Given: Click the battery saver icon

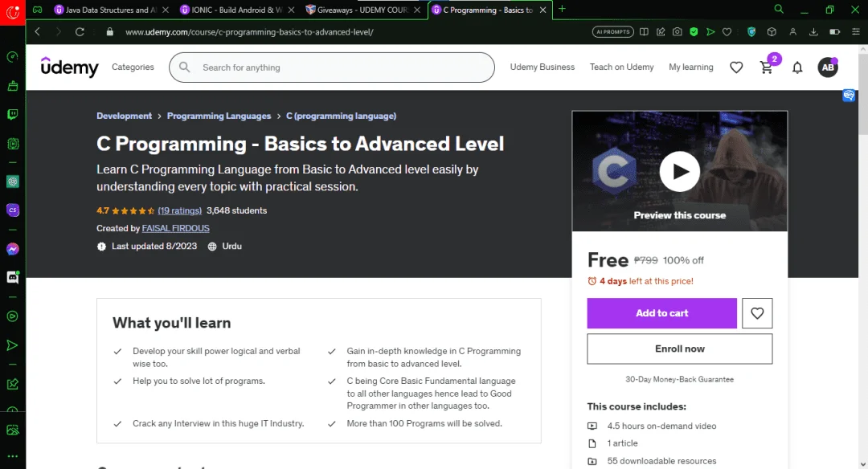Looking at the screenshot, I should click(x=835, y=32).
